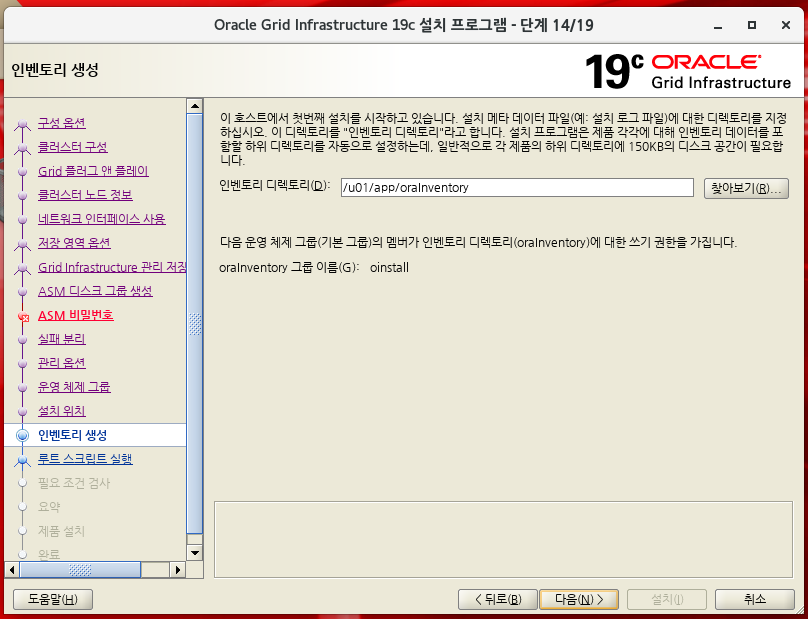Click the red error icon beside ASM 비밀번호
The width and height of the screenshot is (808, 619).
[x=23, y=316]
